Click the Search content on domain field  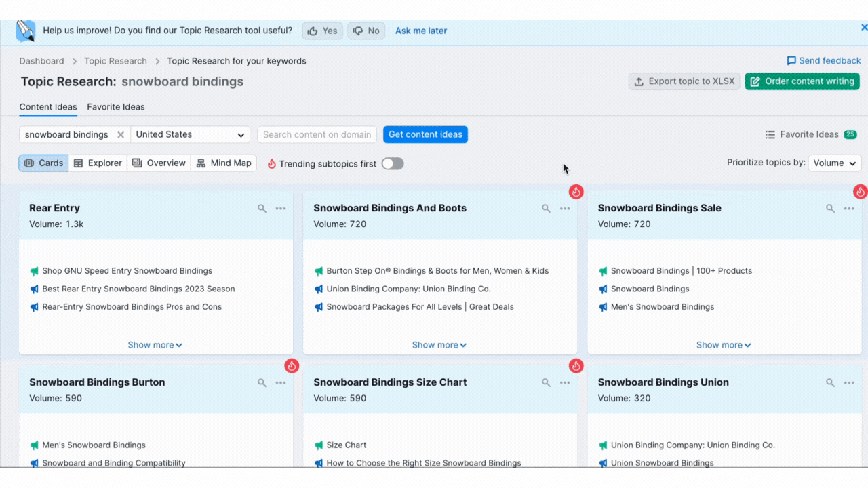coord(317,134)
